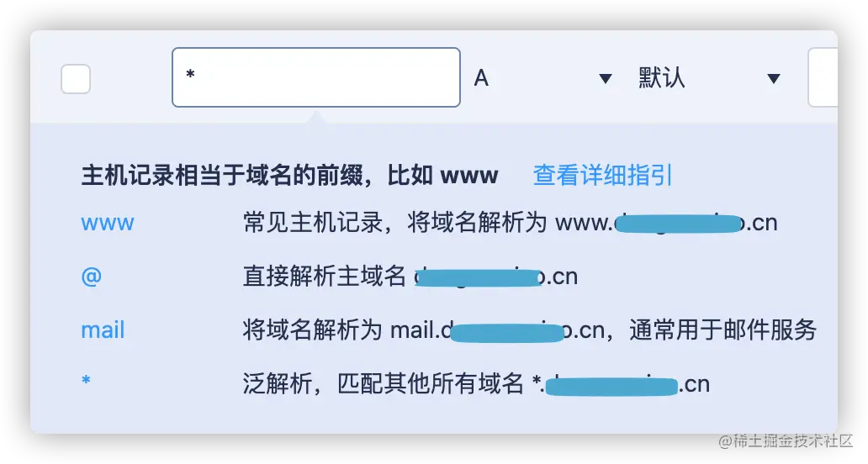Screen dimensions: 868x464
Task: Tick the checkbox left of host record field
Action: point(76,78)
